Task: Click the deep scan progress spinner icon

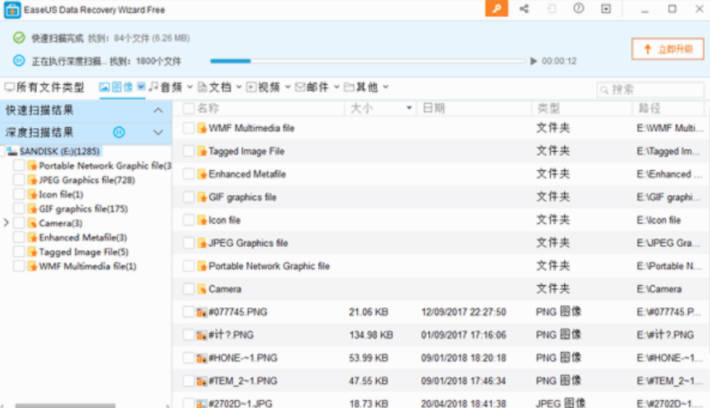Action: click(x=19, y=60)
